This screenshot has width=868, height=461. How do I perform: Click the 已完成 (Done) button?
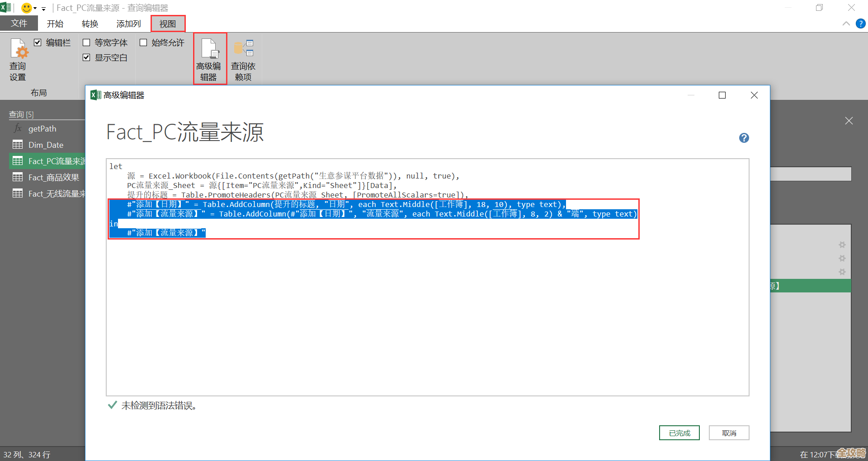coord(679,433)
